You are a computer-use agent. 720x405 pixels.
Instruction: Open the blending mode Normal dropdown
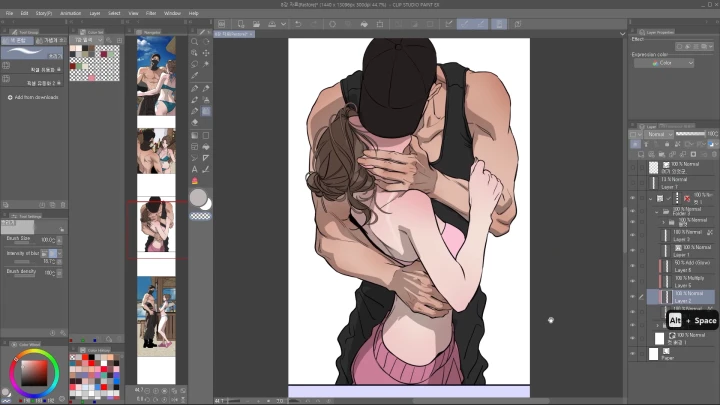click(x=659, y=134)
